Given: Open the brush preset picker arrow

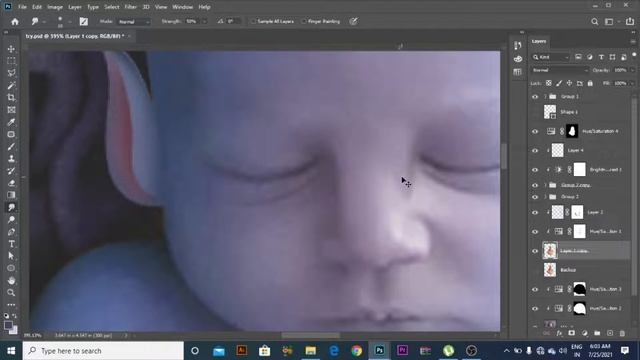Looking at the screenshot, I should (x=69, y=22).
